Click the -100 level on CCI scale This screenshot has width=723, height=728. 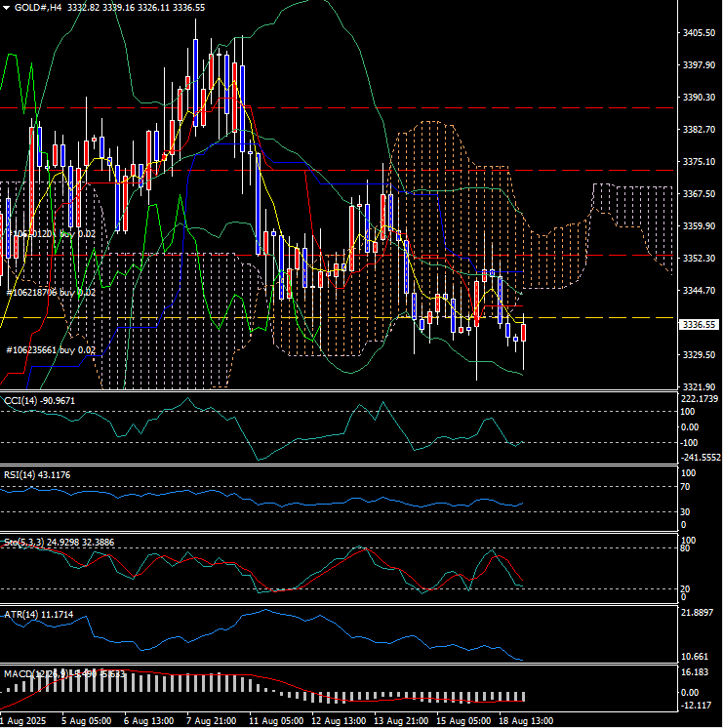coord(689,442)
